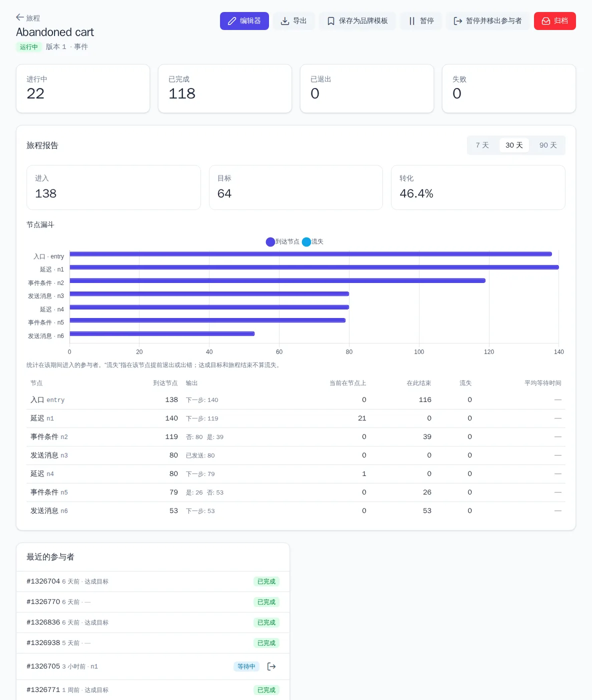Click the 延迟 n4 table row
This screenshot has height=700, width=592.
pos(296,474)
